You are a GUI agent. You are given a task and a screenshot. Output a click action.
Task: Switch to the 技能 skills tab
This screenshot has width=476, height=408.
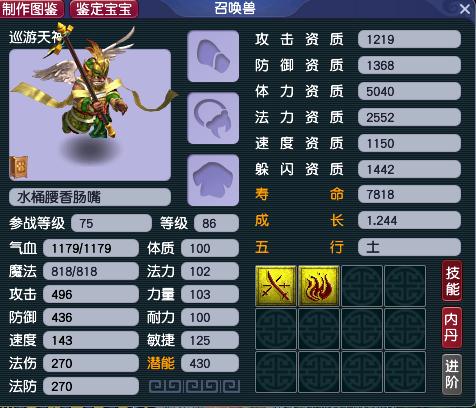452,281
